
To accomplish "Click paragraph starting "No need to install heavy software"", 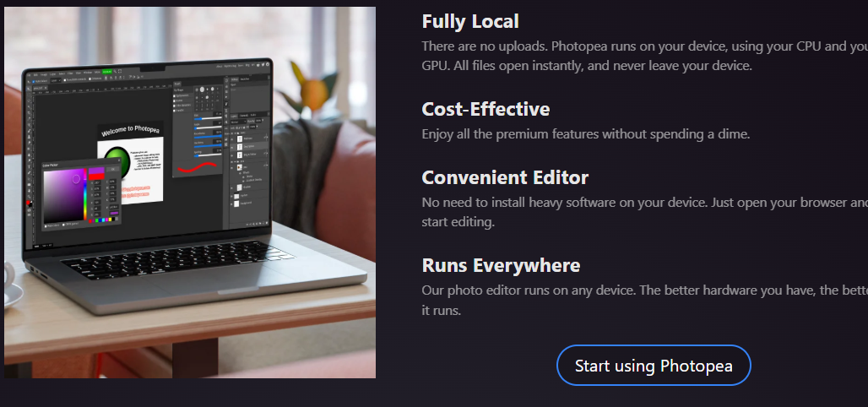I will pos(645,212).
